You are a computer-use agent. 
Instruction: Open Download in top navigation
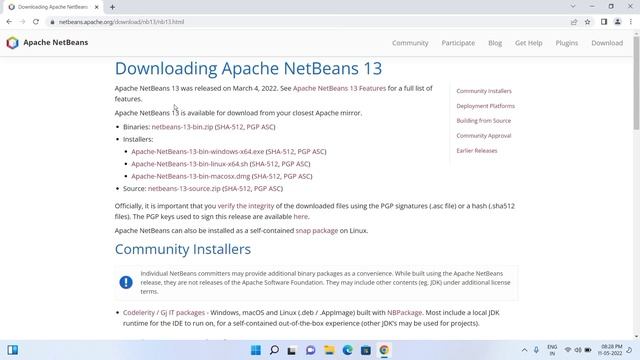[607, 43]
